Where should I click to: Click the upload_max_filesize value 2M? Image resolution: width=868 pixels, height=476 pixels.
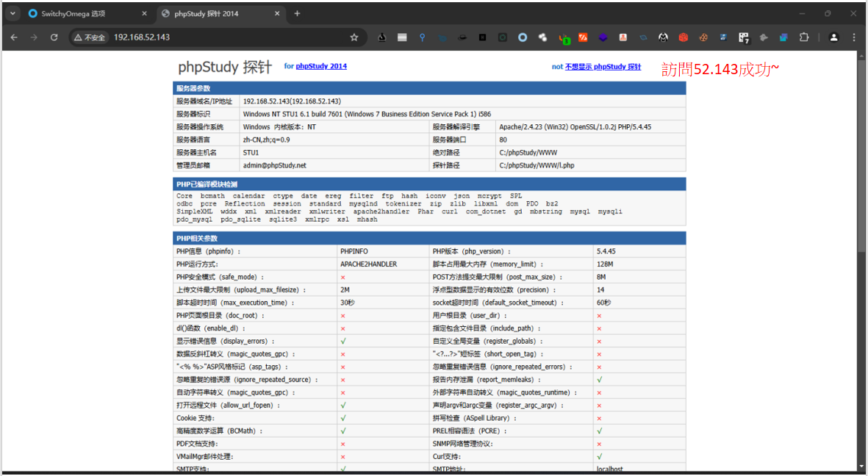click(345, 290)
